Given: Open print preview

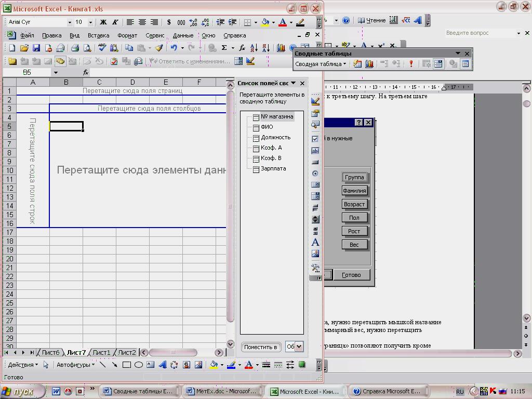Looking at the screenshot, I should (87, 48).
